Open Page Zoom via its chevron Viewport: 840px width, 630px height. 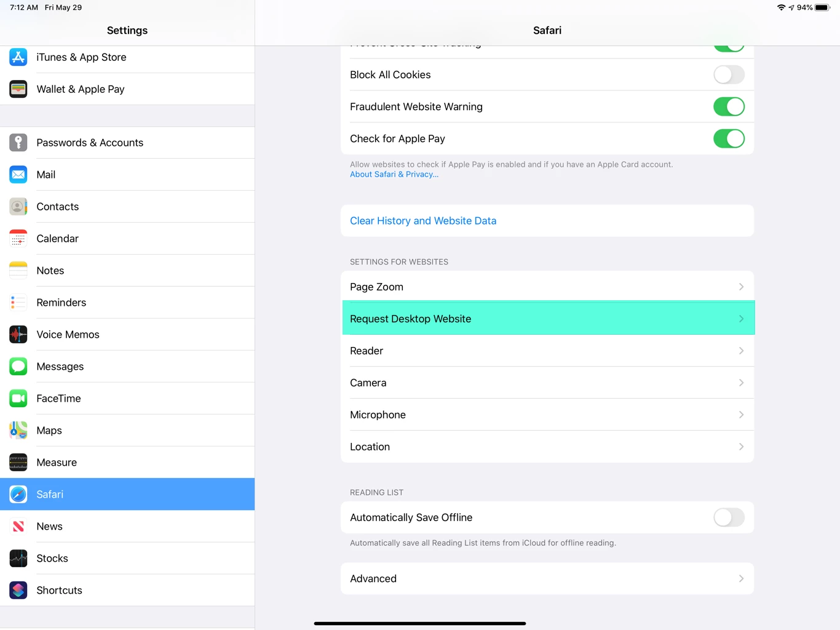tap(741, 287)
